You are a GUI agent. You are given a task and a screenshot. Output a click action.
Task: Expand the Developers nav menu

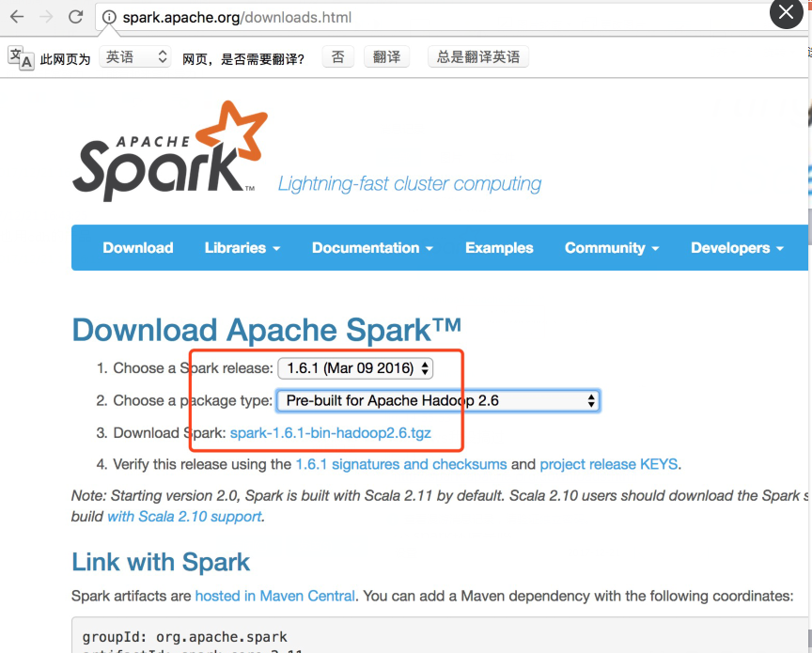tap(737, 247)
